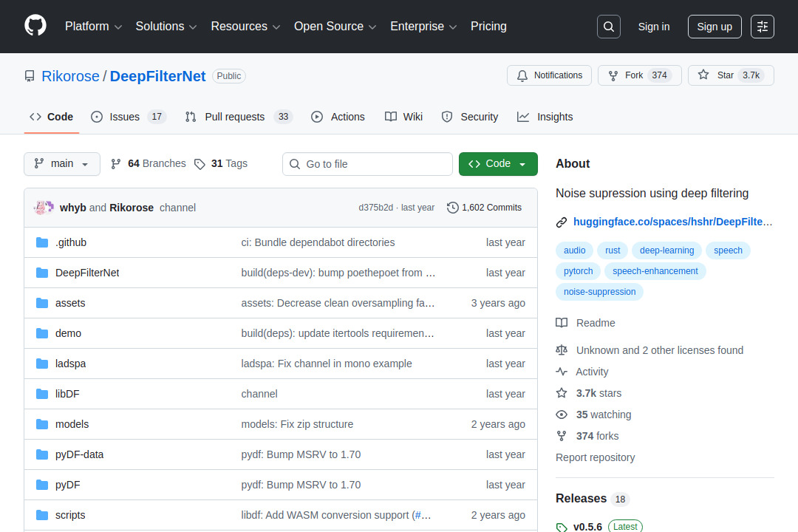Click the Activity pulse icon
This screenshot has width=798, height=532.
tap(562, 372)
